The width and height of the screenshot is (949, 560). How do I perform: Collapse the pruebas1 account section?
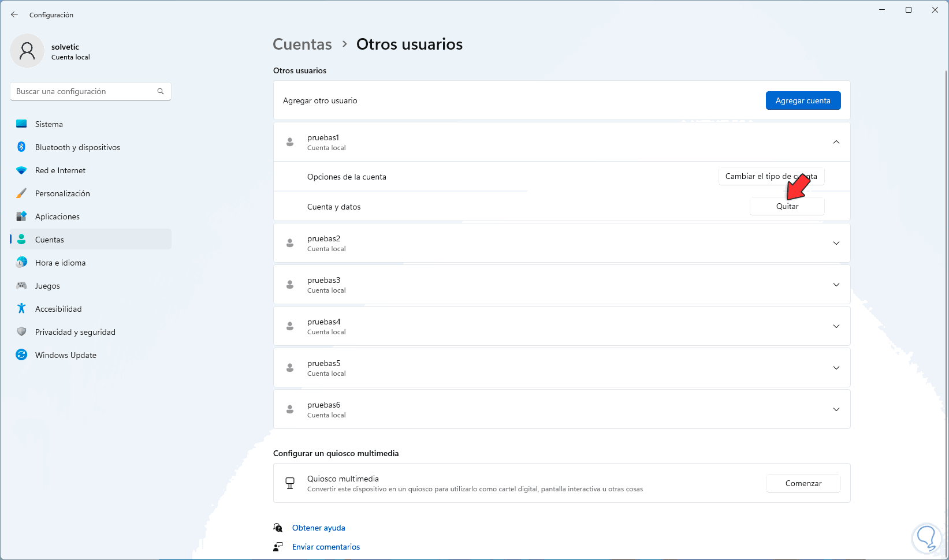[x=836, y=142]
